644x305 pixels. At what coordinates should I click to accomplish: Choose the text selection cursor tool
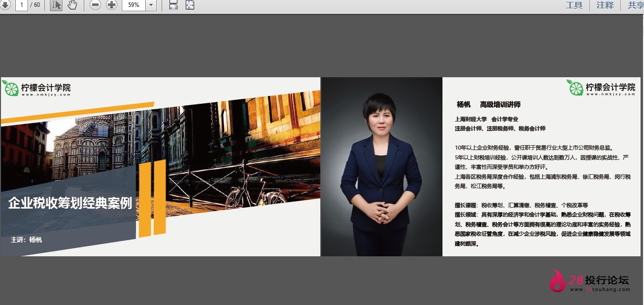click(56, 5)
